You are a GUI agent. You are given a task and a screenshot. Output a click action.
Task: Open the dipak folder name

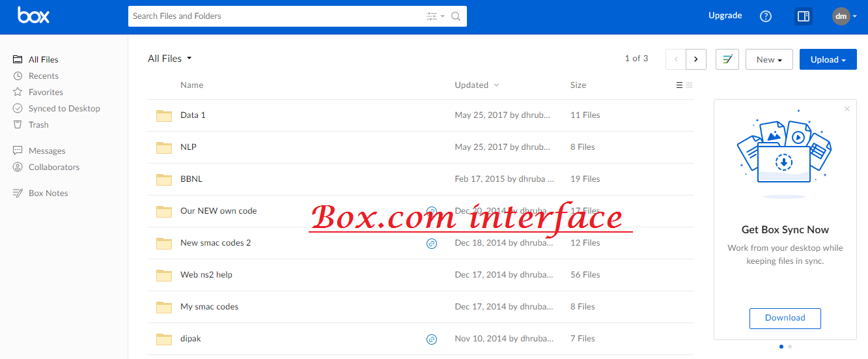pos(191,339)
